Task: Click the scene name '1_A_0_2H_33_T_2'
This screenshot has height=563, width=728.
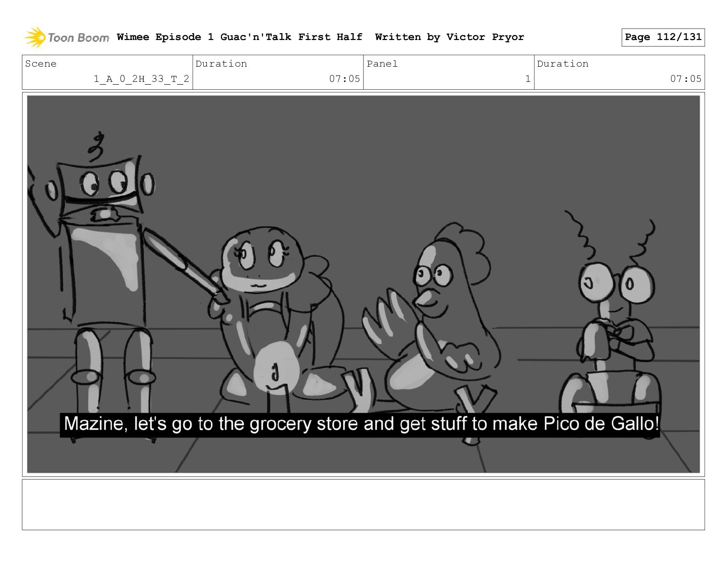Action: click(142, 79)
